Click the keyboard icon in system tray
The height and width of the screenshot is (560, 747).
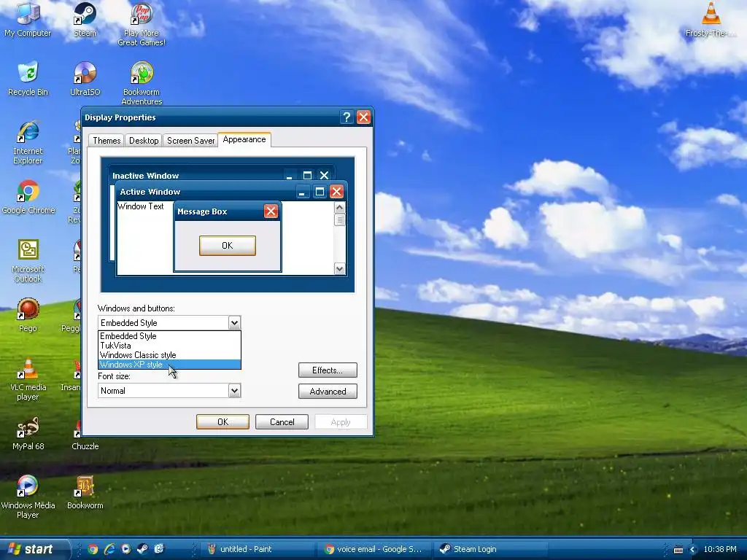678,550
